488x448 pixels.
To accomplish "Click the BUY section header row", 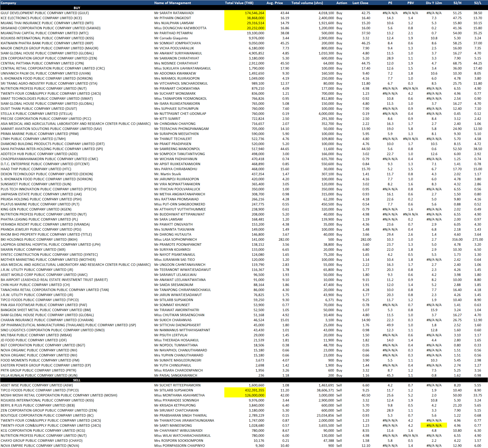I will pyautogui.click(x=77, y=8).
